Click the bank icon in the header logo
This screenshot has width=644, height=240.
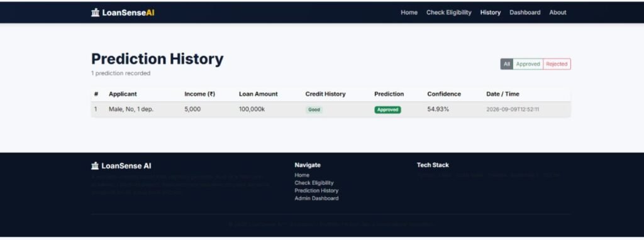96,13
